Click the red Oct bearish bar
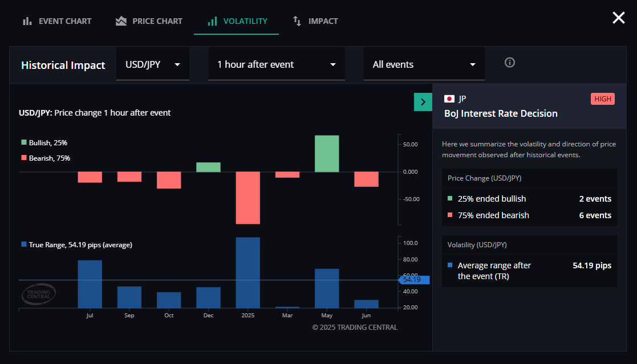This screenshot has width=637, height=364. pyautogui.click(x=169, y=180)
